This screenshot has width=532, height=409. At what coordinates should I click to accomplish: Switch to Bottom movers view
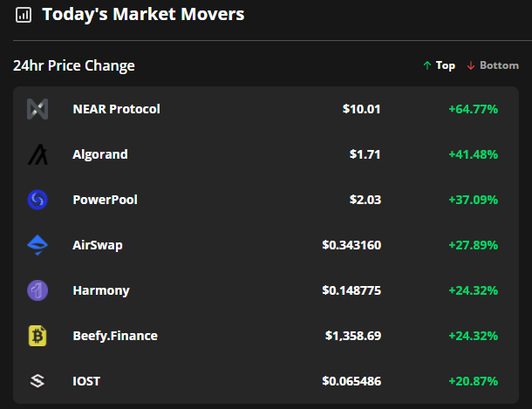tap(493, 65)
